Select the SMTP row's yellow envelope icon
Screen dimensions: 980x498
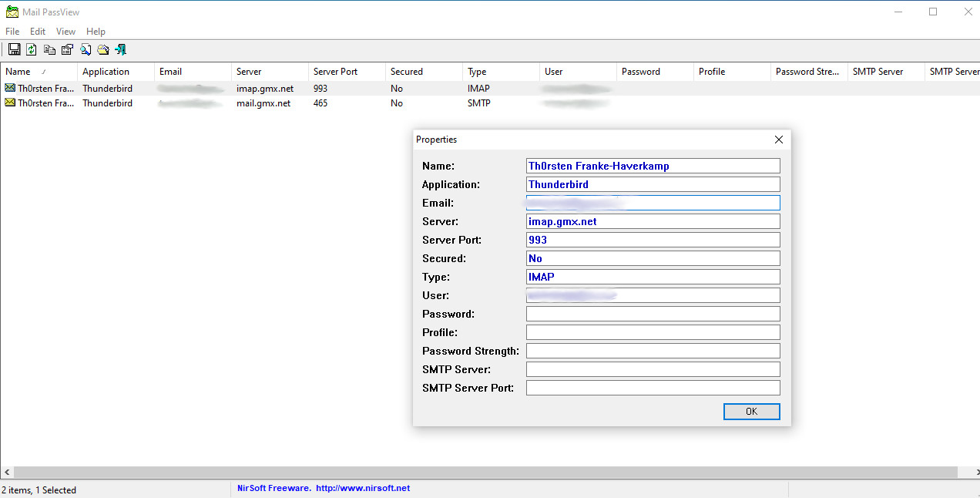(10, 103)
